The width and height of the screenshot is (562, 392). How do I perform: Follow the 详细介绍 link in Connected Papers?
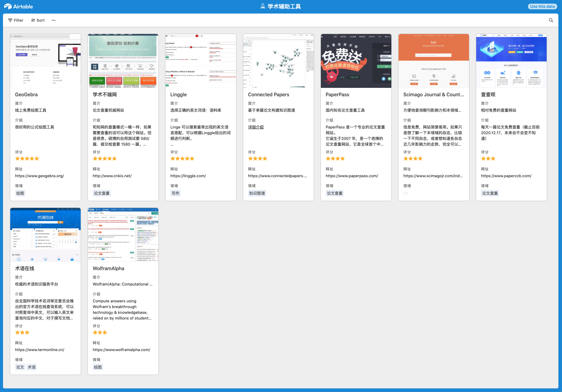(x=256, y=127)
